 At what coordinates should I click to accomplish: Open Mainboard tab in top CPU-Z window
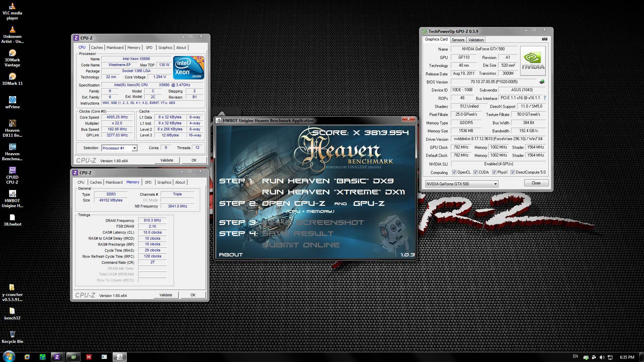(x=115, y=48)
